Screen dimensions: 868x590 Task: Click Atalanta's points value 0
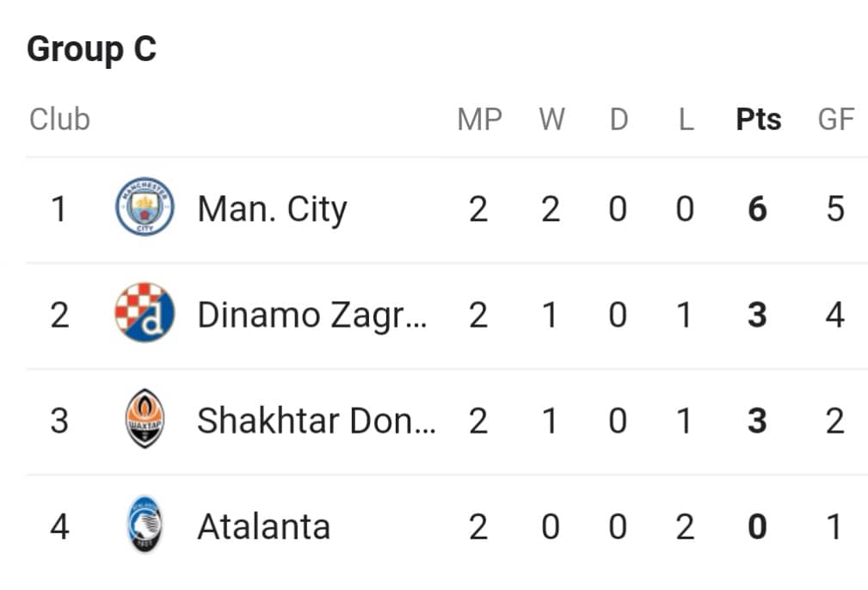click(x=757, y=526)
